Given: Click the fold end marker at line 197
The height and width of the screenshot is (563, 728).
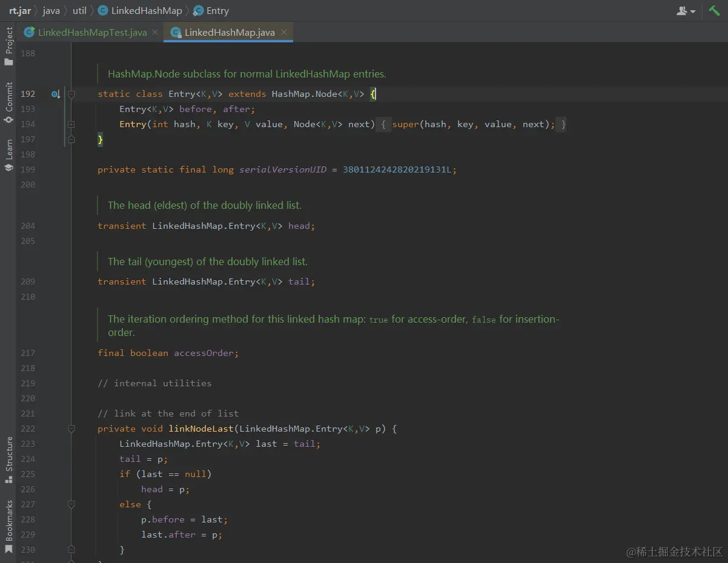Looking at the screenshot, I should 71,139.
